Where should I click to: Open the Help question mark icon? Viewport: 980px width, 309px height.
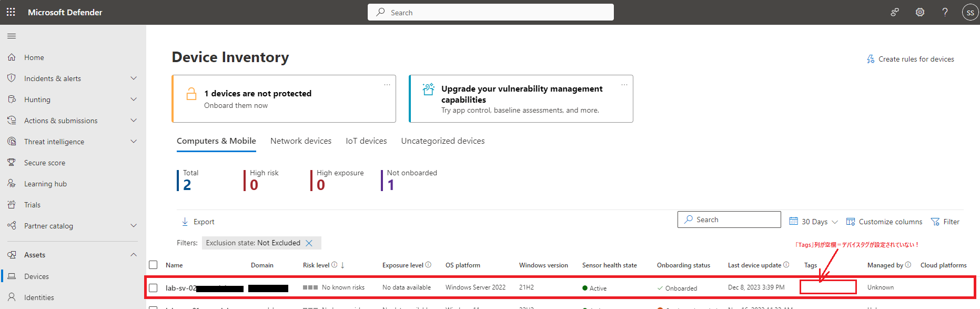(945, 12)
